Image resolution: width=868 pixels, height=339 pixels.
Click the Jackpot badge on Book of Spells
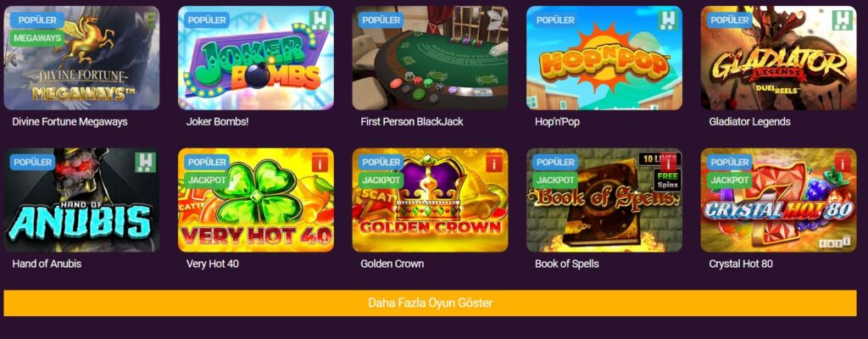click(x=556, y=180)
